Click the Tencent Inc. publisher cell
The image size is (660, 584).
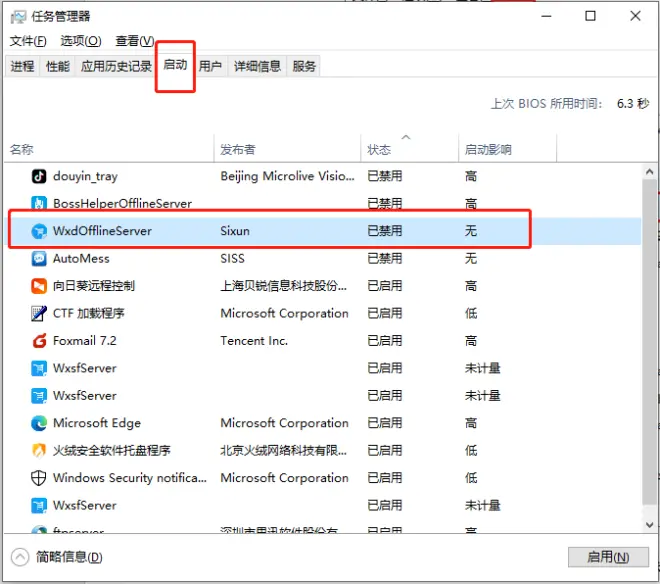pyautogui.click(x=254, y=341)
